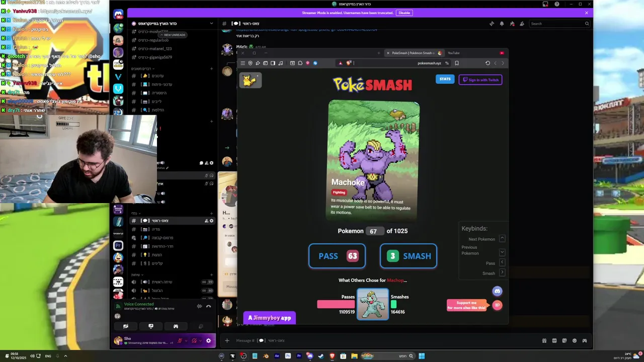The width and height of the screenshot is (644, 362).
Task: Disable Streamer Mode in the purple banner
Action: click(404, 13)
